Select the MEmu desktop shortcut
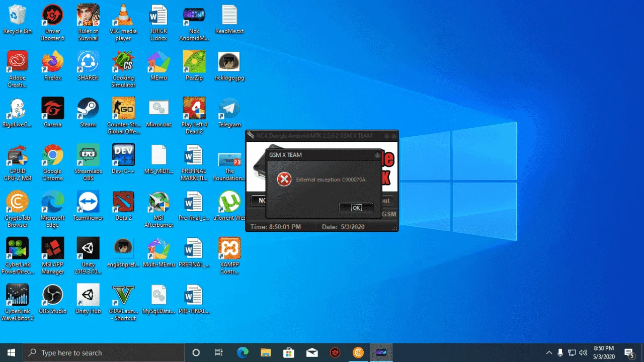The image size is (644, 362). click(x=158, y=66)
